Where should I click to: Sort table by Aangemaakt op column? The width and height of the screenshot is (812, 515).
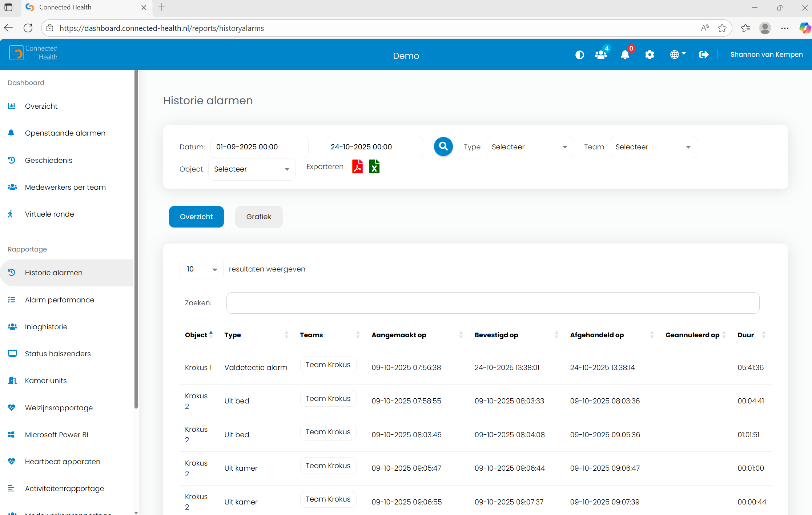399,335
